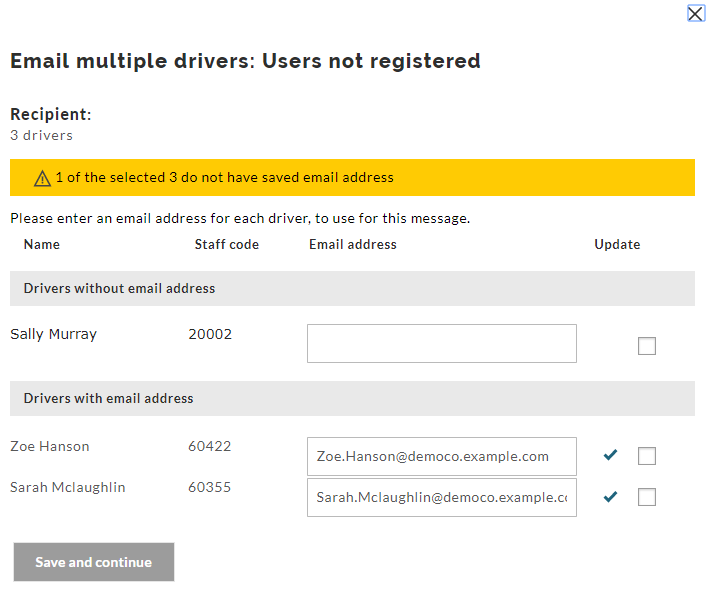Select the 'Drivers with email address' section header
710x607 pixels.
click(108, 398)
